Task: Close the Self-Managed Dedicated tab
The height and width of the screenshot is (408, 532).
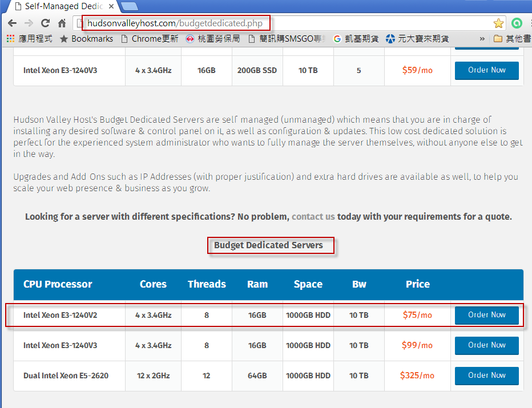Action: pyautogui.click(x=111, y=6)
